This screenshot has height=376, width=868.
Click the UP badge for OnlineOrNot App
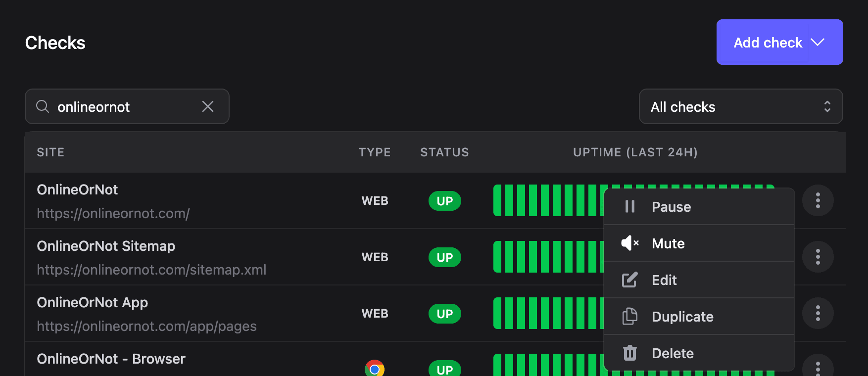(445, 314)
